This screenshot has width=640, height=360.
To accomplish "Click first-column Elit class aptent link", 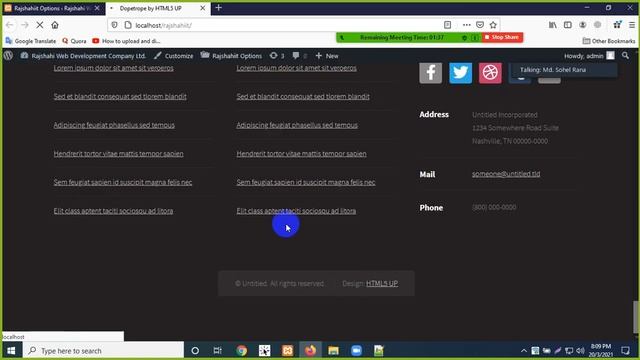I will (113, 211).
